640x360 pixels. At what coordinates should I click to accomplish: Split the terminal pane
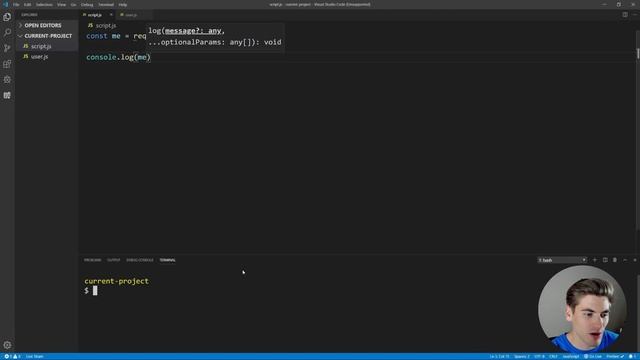[x=605, y=260]
